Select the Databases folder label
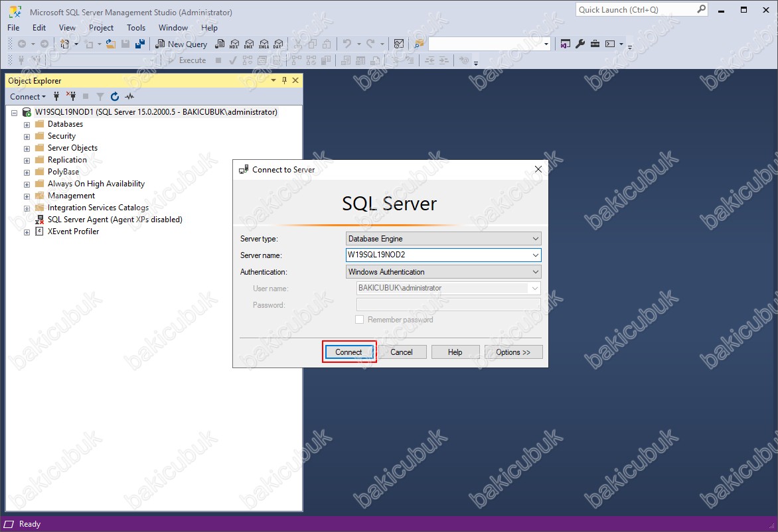 pyautogui.click(x=65, y=125)
